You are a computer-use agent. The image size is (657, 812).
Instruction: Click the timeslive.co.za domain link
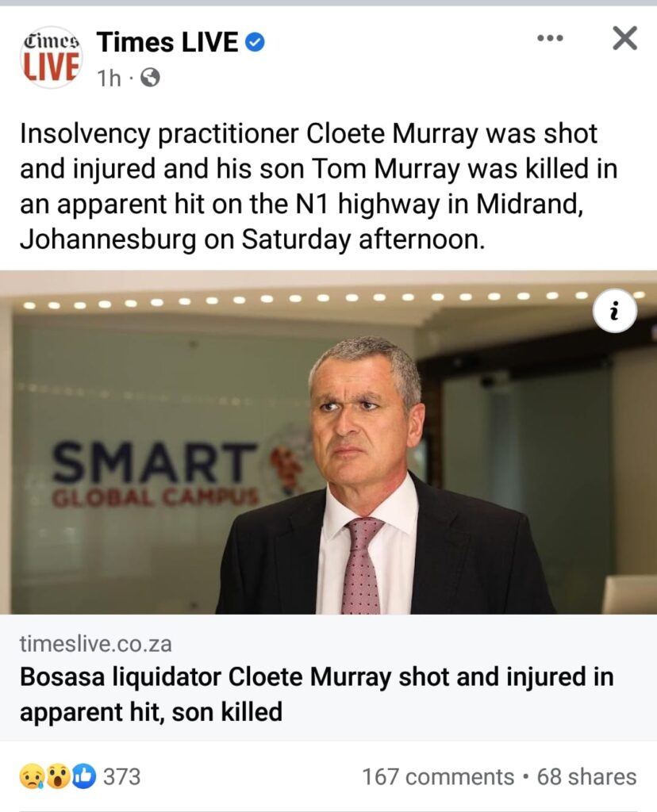coord(95,643)
